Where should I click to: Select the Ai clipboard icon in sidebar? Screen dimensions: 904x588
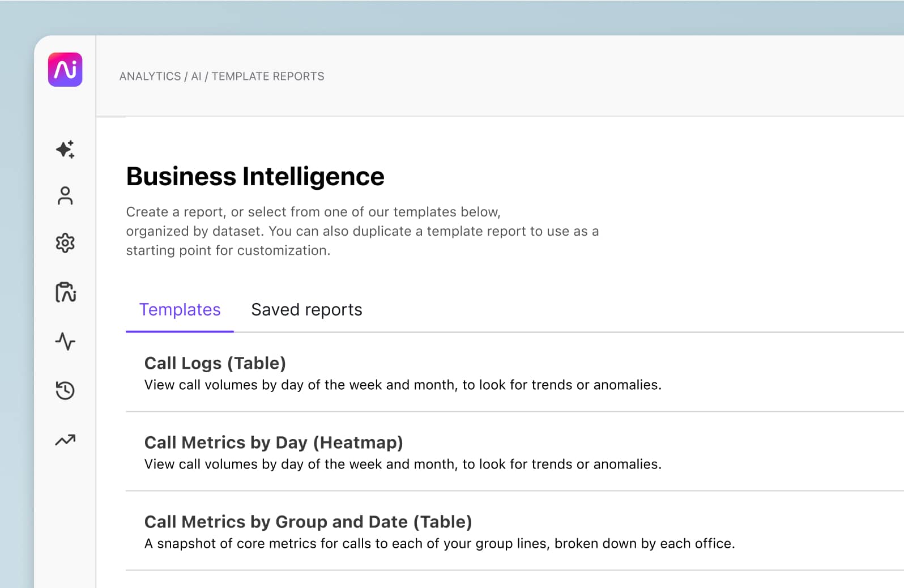tap(65, 292)
